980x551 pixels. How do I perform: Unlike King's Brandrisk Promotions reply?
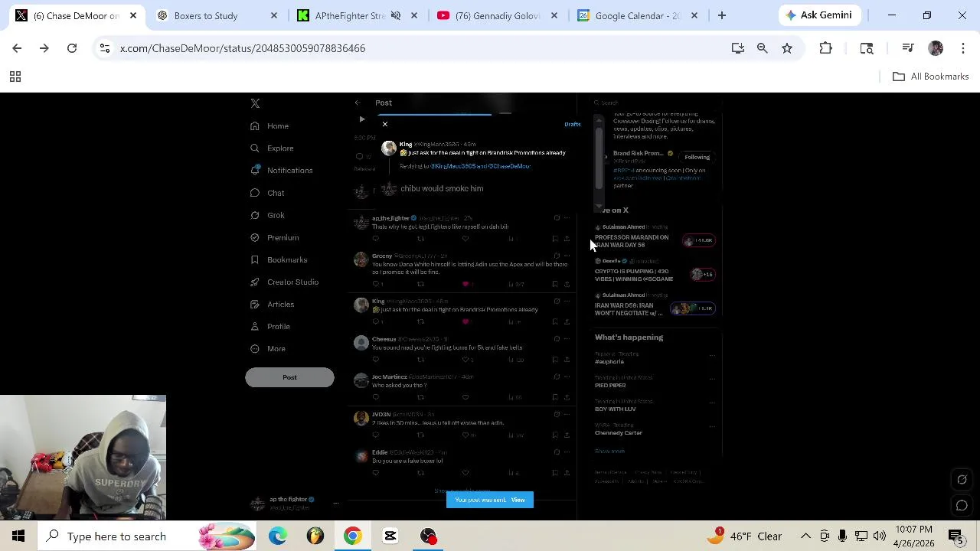tap(465, 321)
